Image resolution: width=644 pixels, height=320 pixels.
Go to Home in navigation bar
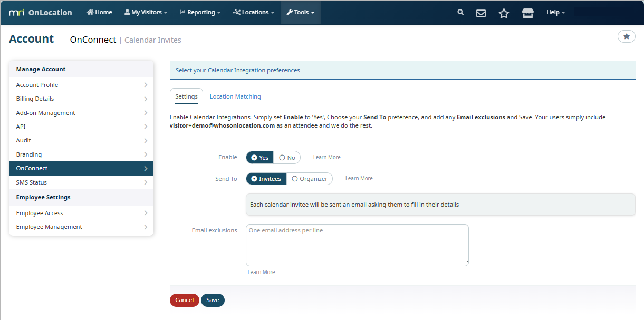[x=99, y=12]
